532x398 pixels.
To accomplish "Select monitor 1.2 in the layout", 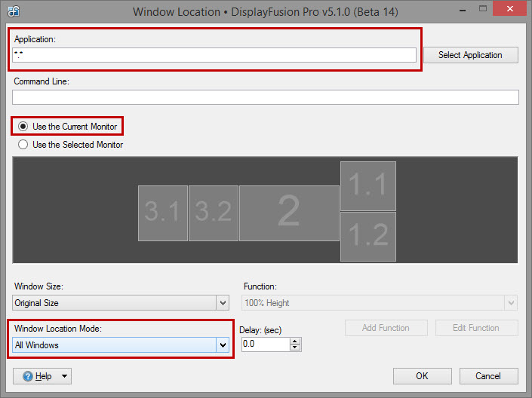I will pyautogui.click(x=368, y=236).
